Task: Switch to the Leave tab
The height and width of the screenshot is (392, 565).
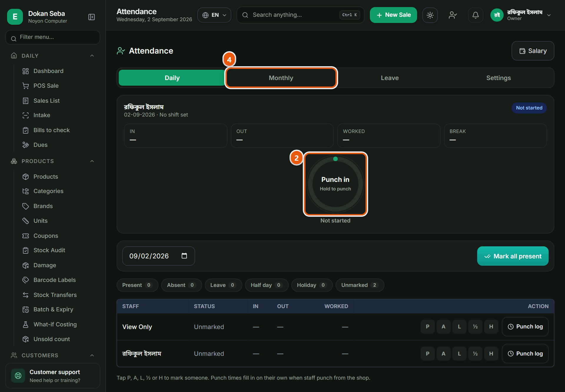Action: pyautogui.click(x=390, y=78)
